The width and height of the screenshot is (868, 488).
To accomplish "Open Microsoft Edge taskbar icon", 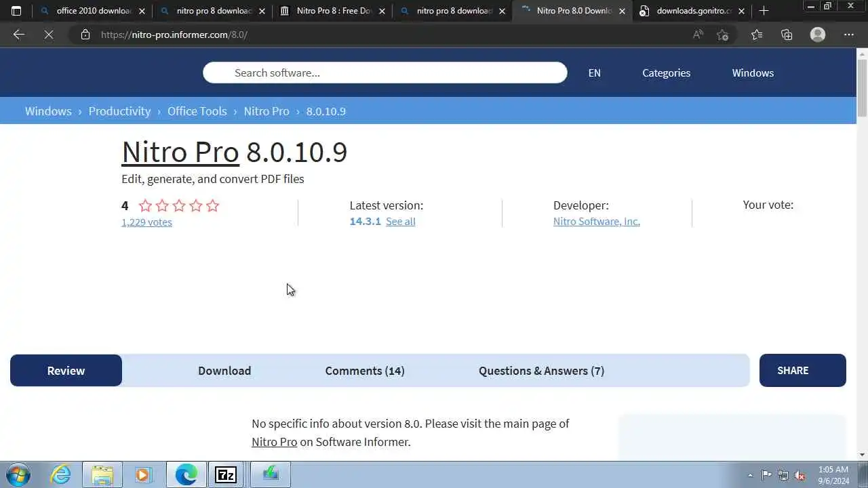I will [186, 475].
